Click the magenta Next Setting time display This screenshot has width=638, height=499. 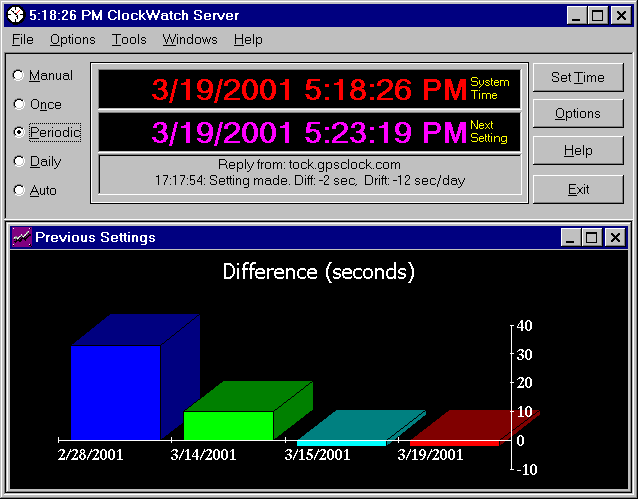[x=309, y=132]
